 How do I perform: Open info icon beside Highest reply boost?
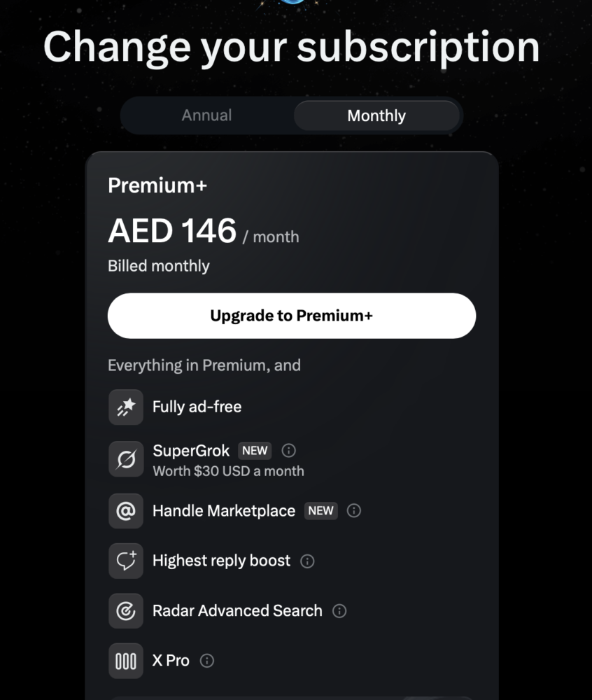point(307,561)
